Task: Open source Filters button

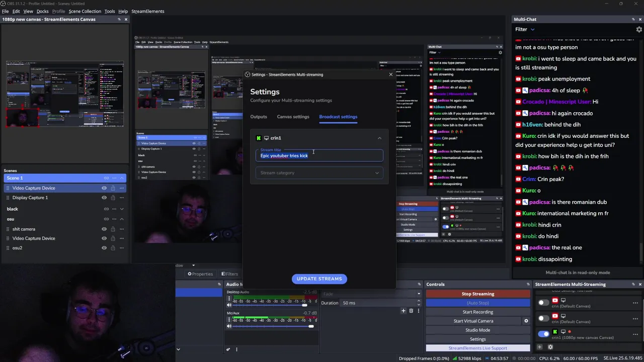Action: pyautogui.click(x=229, y=274)
